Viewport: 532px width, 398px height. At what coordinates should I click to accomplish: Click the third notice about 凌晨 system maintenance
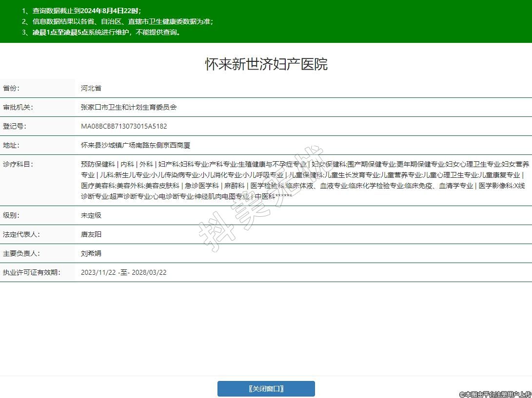pyautogui.click(x=101, y=33)
